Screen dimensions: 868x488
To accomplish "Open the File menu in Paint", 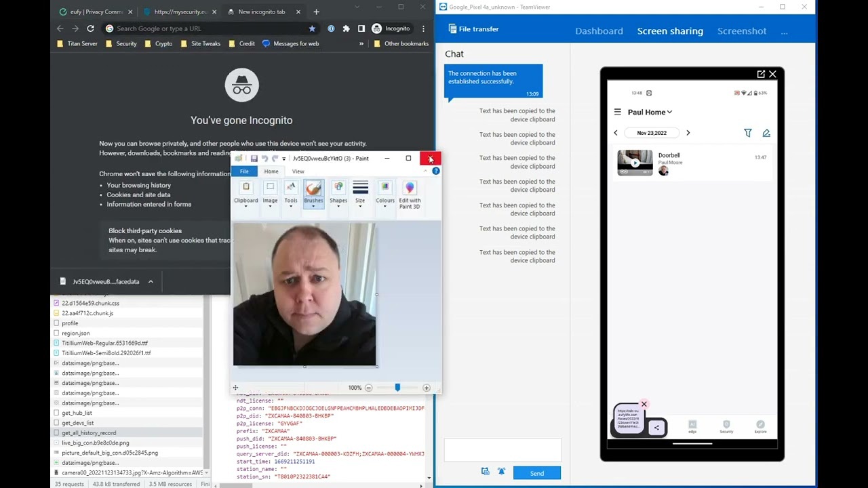I will [x=244, y=171].
